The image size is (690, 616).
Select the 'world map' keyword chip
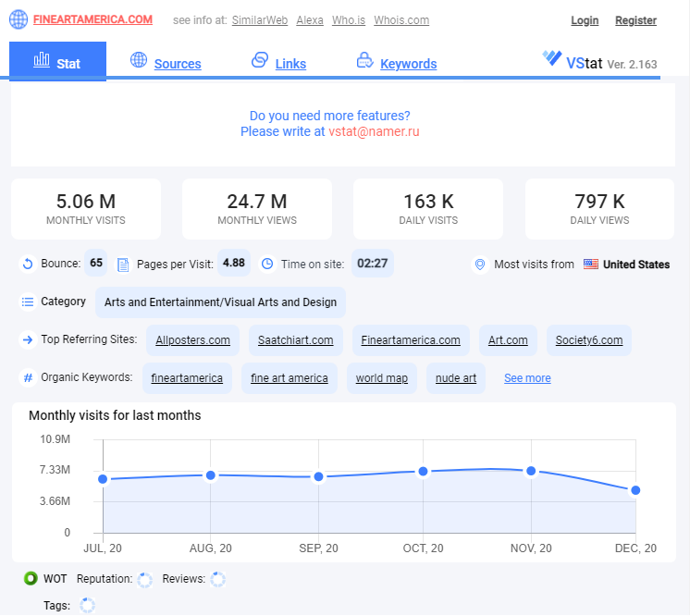pos(381,378)
